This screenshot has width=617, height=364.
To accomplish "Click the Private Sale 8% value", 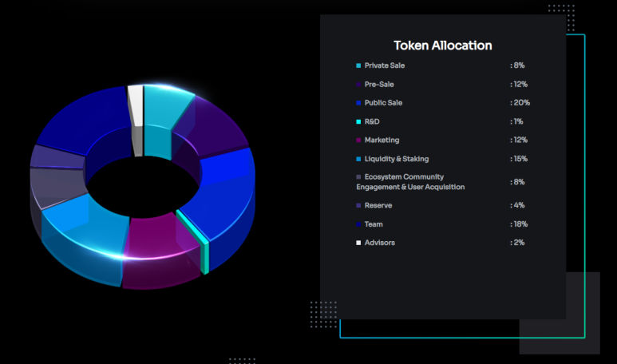I will tap(517, 65).
